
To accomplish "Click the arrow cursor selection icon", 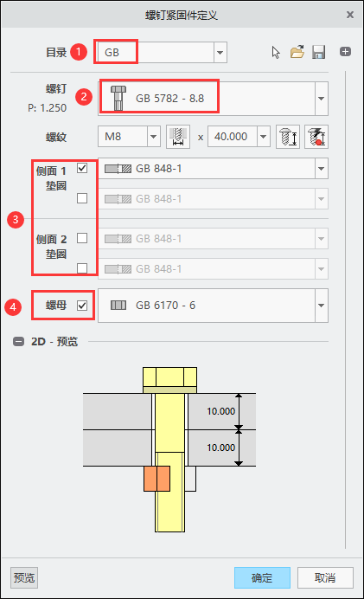I will pos(276,52).
